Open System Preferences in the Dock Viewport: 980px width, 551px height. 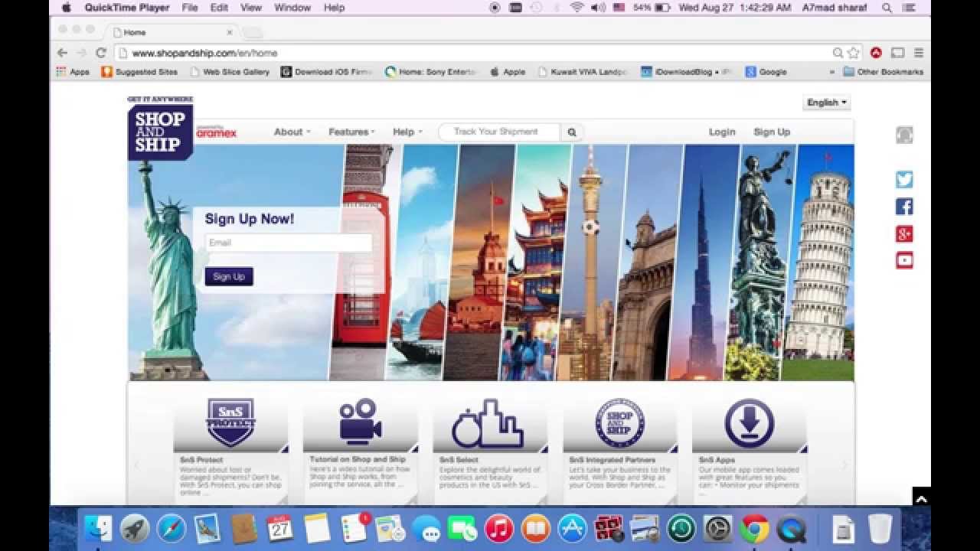[x=717, y=529]
